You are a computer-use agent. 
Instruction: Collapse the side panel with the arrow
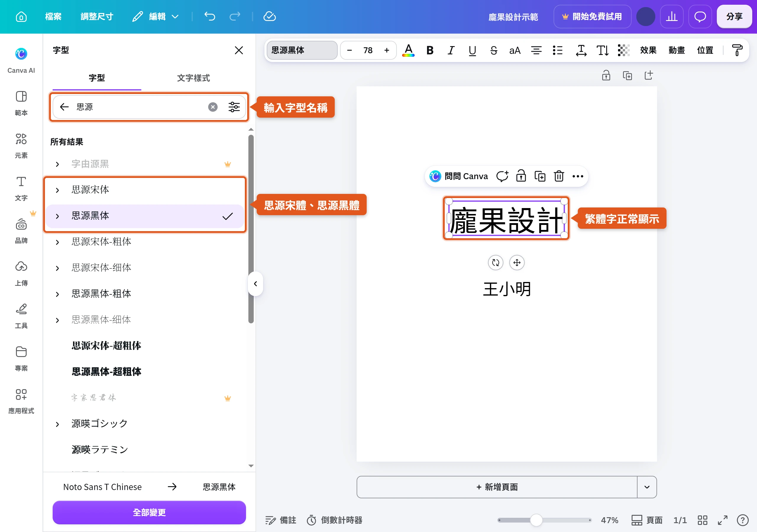click(255, 283)
